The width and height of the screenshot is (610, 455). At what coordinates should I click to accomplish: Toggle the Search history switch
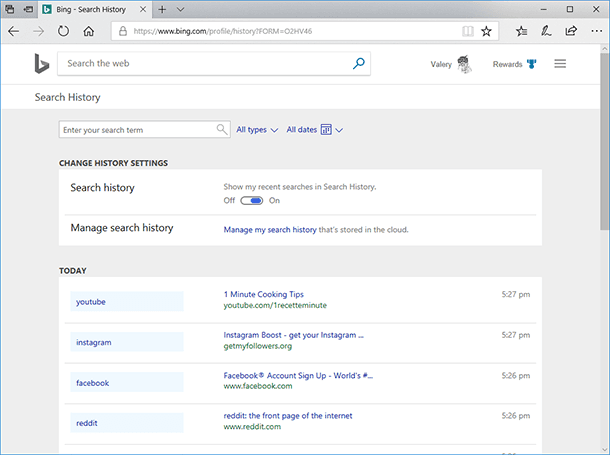[252, 201]
